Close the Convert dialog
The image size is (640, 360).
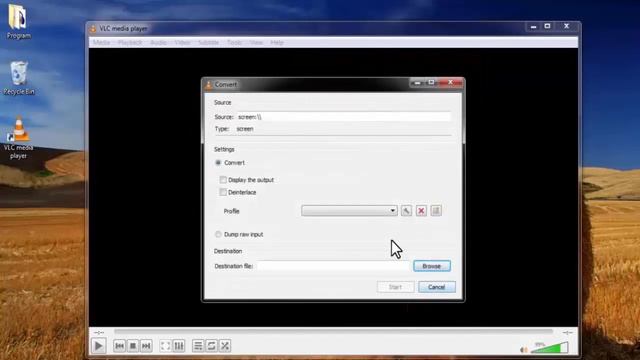coord(451,82)
